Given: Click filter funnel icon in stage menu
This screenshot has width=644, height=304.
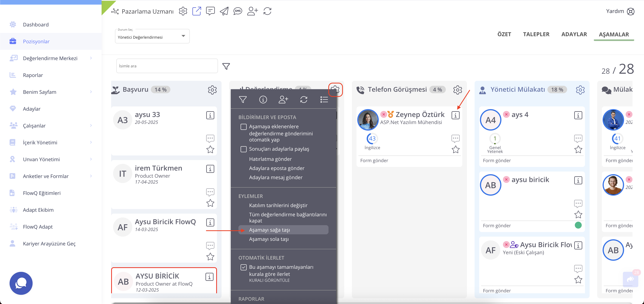Looking at the screenshot, I should pos(243,100).
